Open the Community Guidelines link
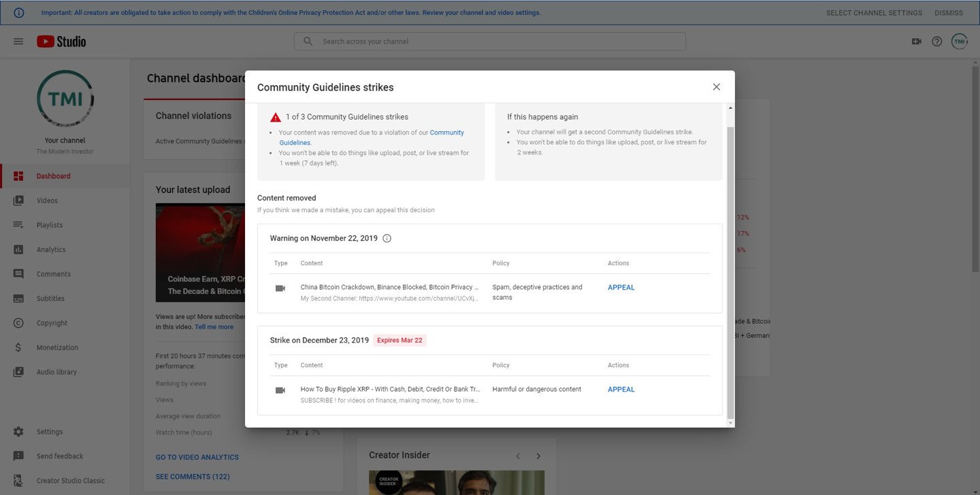This screenshot has width=980, height=495. click(x=372, y=137)
